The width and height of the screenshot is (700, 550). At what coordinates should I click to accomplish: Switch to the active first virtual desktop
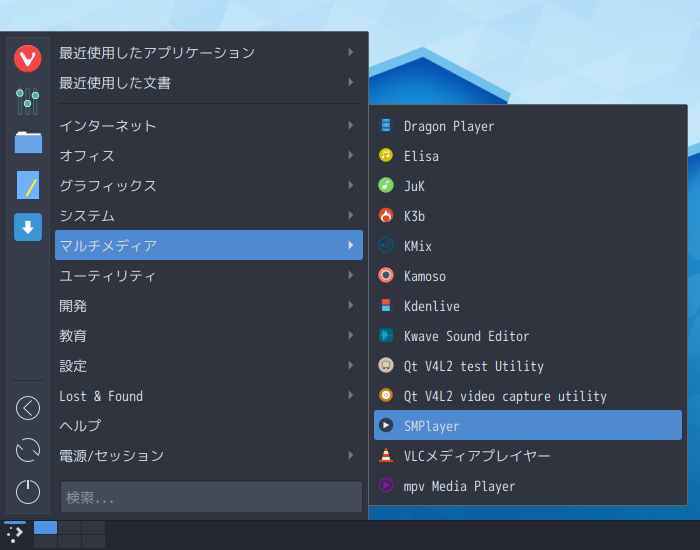point(45,527)
